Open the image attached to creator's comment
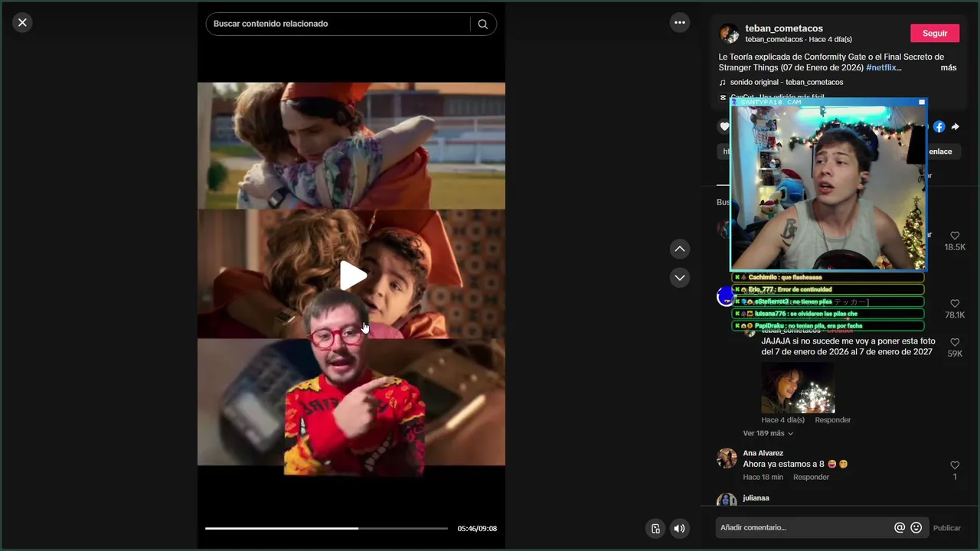Viewport: 980px width, 551px height. tap(798, 387)
